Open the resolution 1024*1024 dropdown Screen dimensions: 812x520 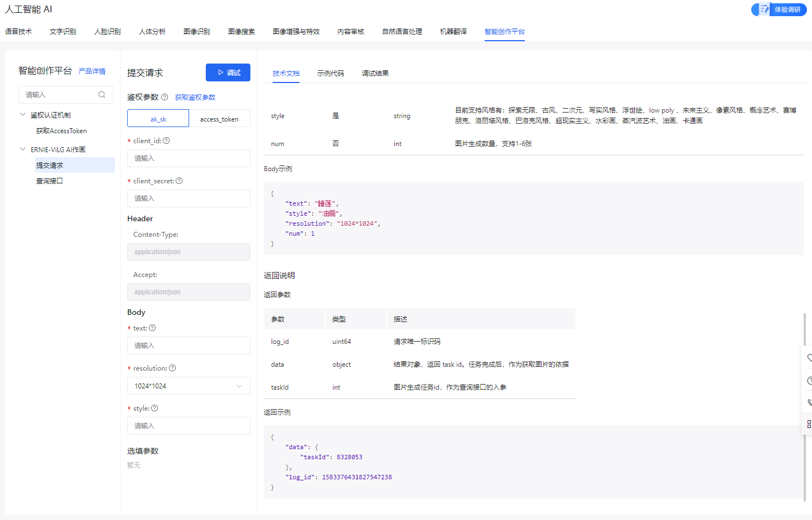coord(188,386)
